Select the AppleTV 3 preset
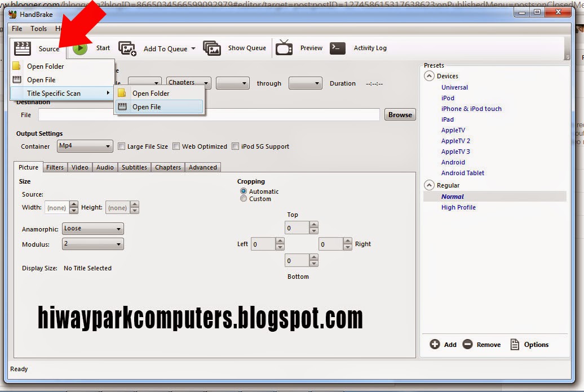The width and height of the screenshot is (584, 392). [455, 152]
